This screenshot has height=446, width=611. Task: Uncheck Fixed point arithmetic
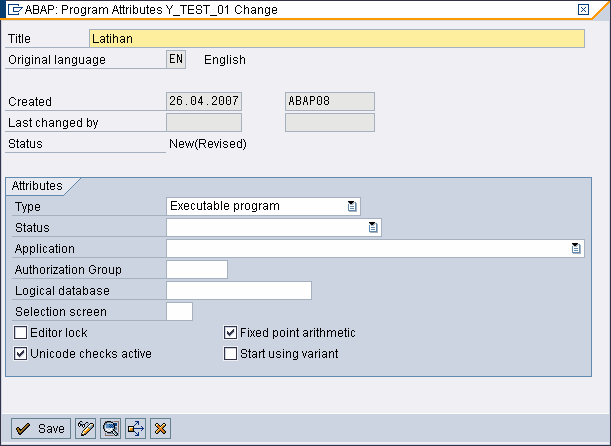[230, 333]
